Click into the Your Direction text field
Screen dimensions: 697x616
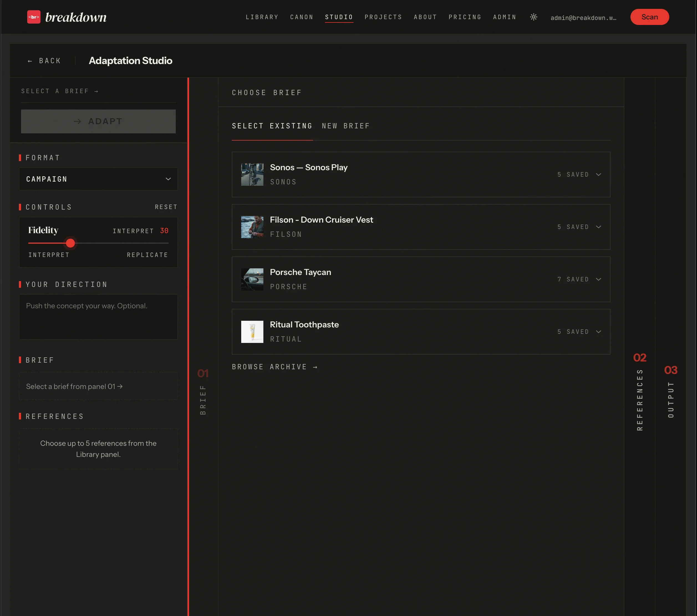coord(98,317)
